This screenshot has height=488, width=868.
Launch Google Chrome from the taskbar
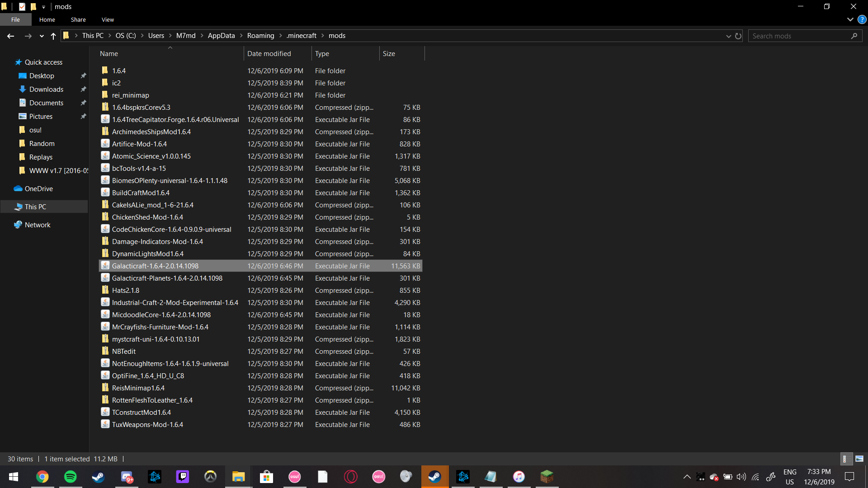42,476
